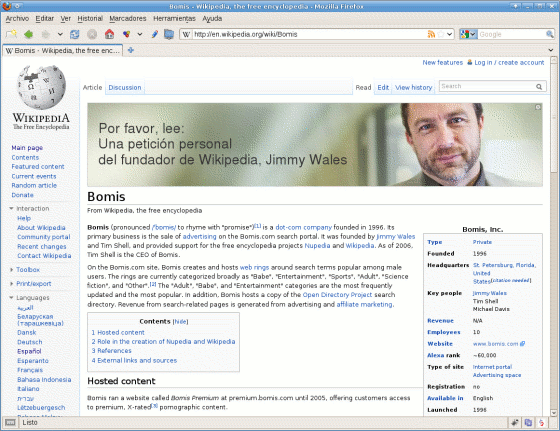Click the orange RSS feed icon
560x431 pixels.
(431, 34)
